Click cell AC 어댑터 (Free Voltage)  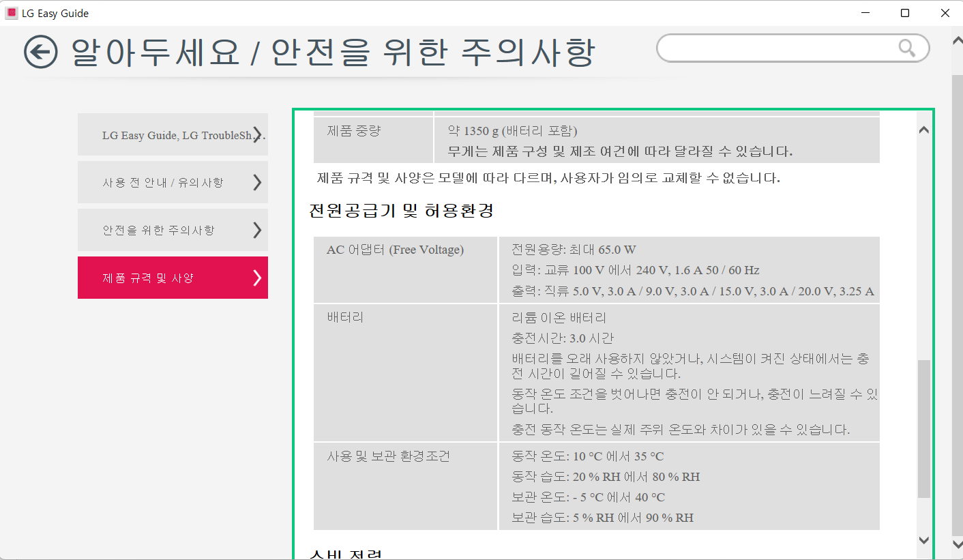coord(406,269)
